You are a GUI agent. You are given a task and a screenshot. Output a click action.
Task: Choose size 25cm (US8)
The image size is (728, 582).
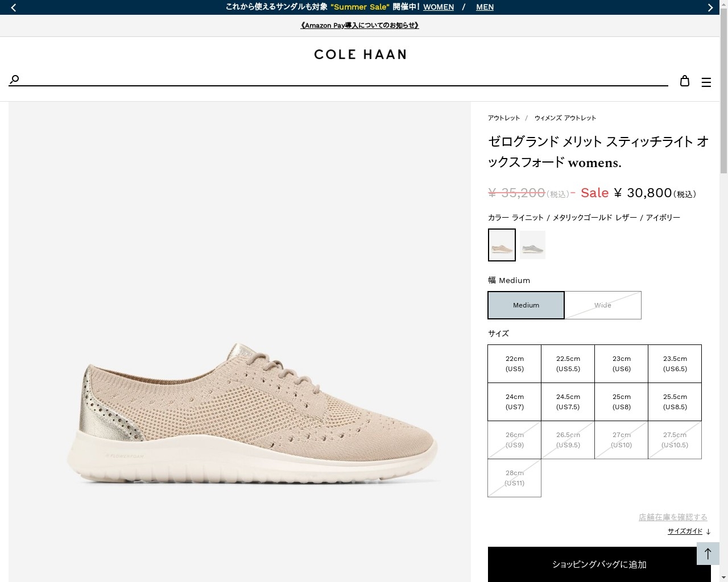click(622, 402)
